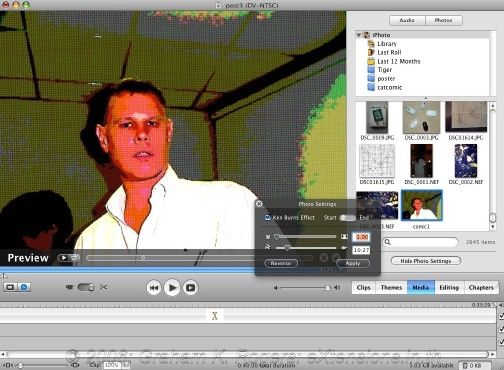Viewport: 504px width, 370px height.
Task: Close the Photo Settings panel
Action: click(x=259, y=204)
